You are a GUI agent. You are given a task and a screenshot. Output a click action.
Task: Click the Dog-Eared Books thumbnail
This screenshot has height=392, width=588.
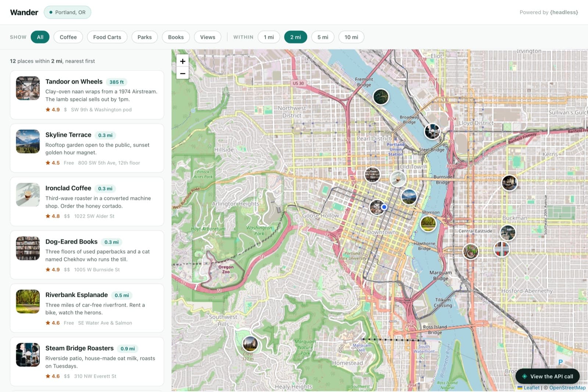coord(28,248)
